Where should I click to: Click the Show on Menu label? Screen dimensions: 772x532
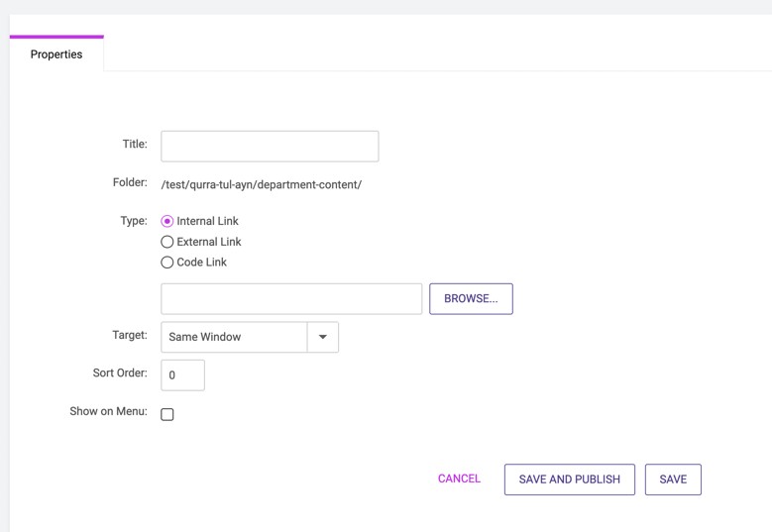[108, 411]
